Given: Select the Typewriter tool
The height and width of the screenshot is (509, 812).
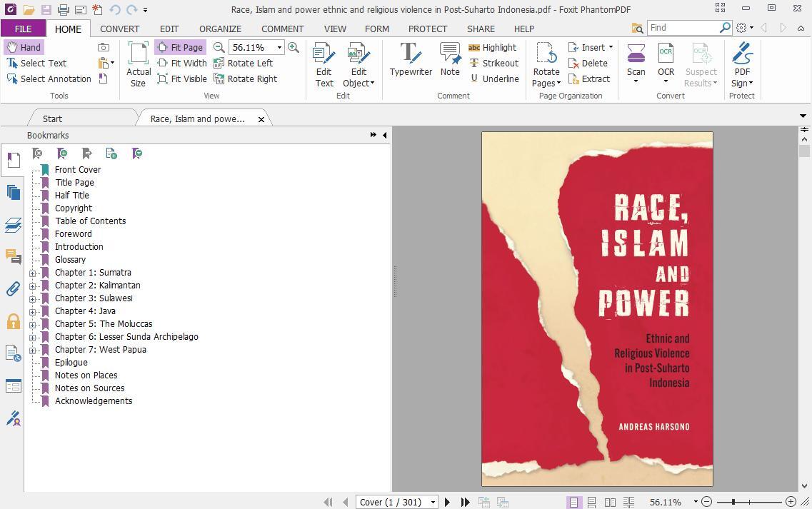Looking at the screenshot, I should (411, 60).
